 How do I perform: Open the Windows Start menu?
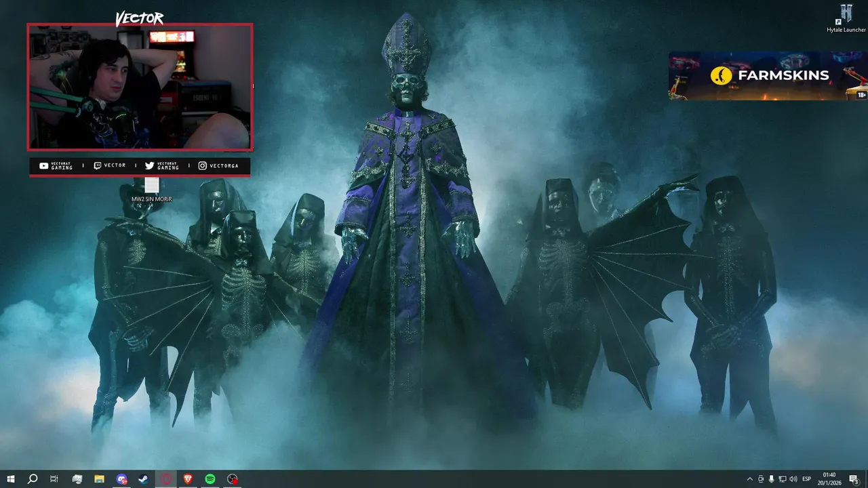(10, 479)
